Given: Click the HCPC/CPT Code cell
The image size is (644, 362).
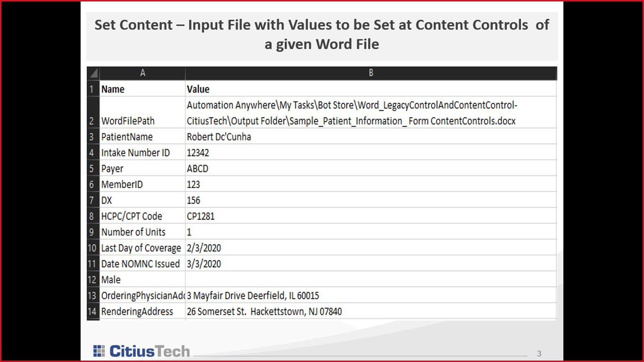Looking at the screenshot, I should click(x=142, y=216).
